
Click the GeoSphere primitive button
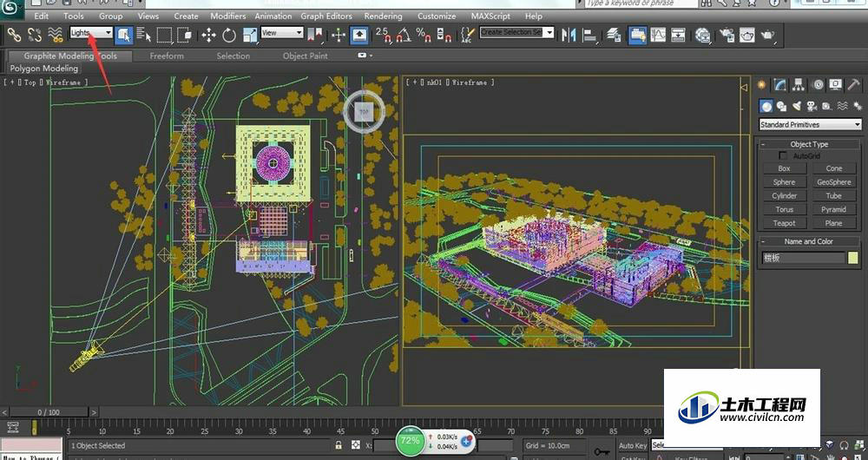coord(833,182)
